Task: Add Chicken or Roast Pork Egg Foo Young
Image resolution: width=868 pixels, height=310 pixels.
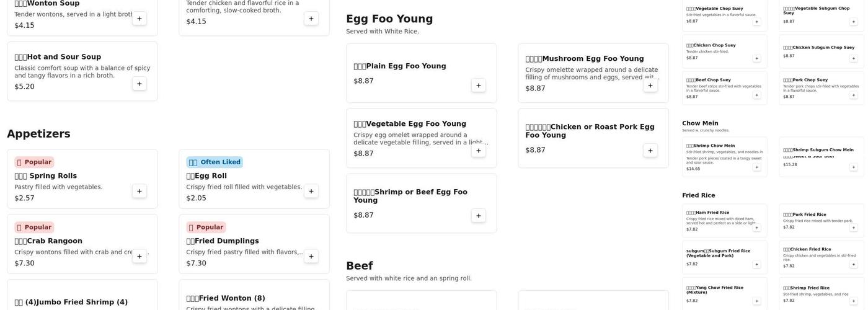Action: tap(650, 151)
